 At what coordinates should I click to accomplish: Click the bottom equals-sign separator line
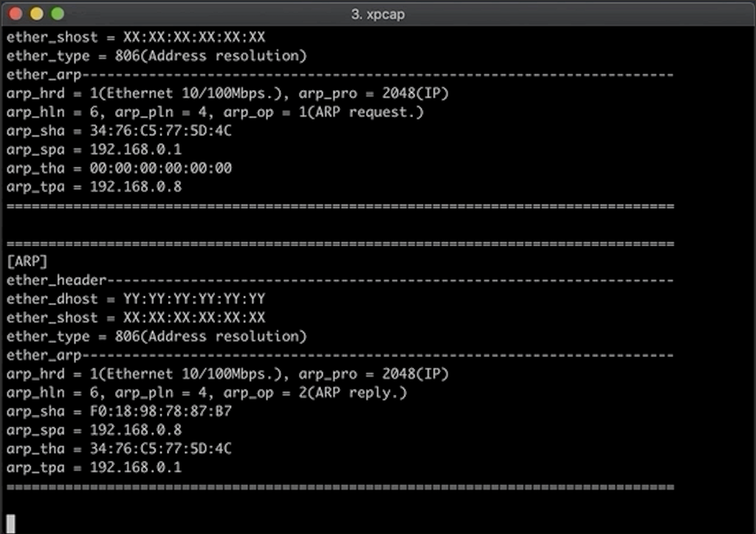point(338,486)
